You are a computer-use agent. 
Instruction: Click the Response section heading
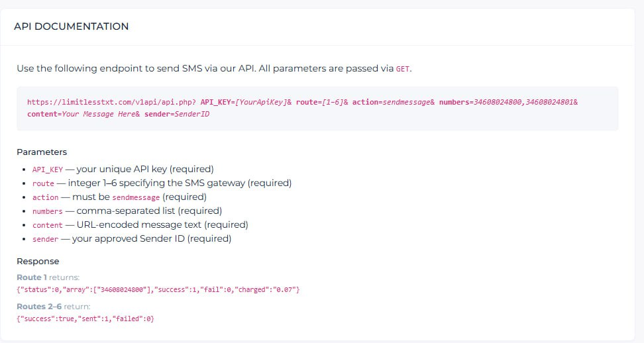(x=38, y=261)
